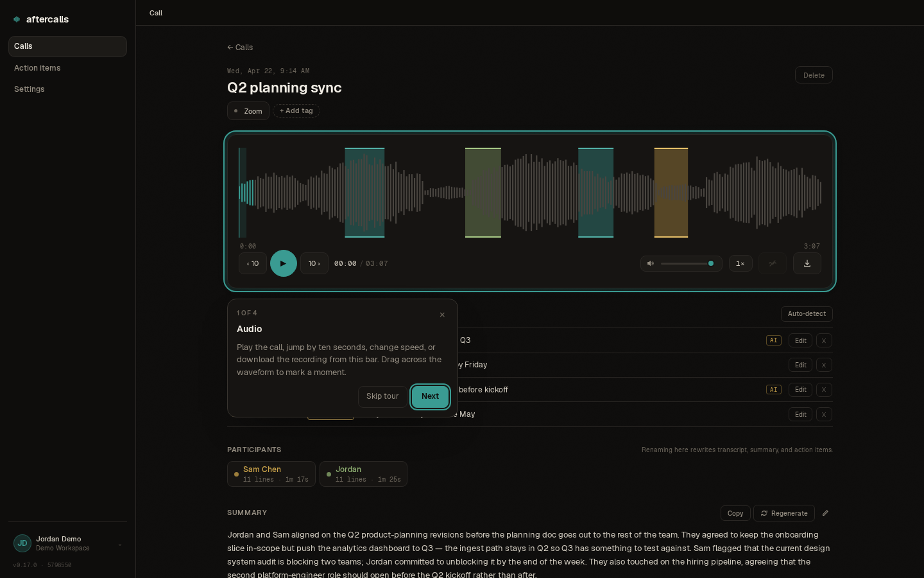Skip forward ten seconds
This screenshot has width=924, height=578.
314,263
